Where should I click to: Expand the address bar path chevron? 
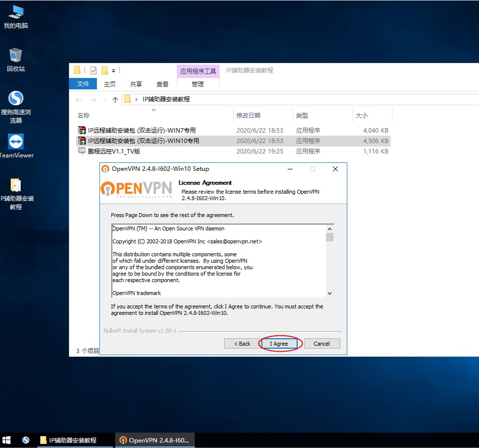pos(136,99)
